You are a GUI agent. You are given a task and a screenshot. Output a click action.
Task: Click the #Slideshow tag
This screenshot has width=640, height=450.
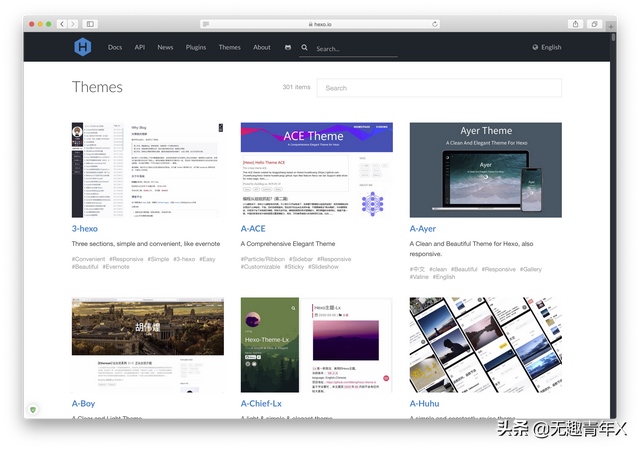(x=323, y=267)
